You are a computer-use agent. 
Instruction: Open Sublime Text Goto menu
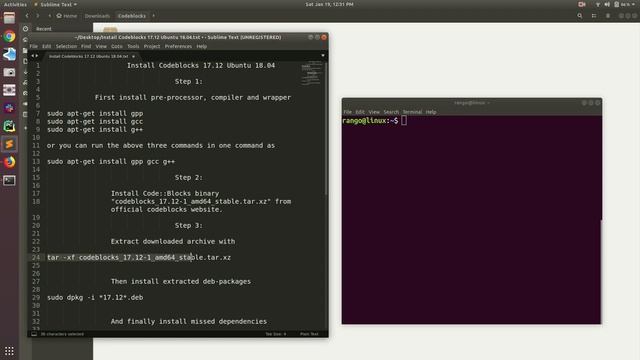117,46
